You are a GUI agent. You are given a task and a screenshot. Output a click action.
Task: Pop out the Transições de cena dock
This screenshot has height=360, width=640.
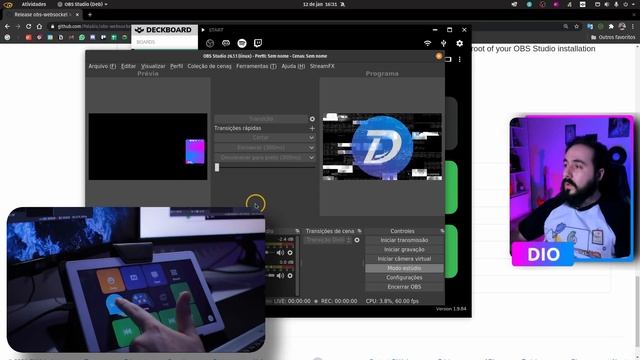pos(359,231)
